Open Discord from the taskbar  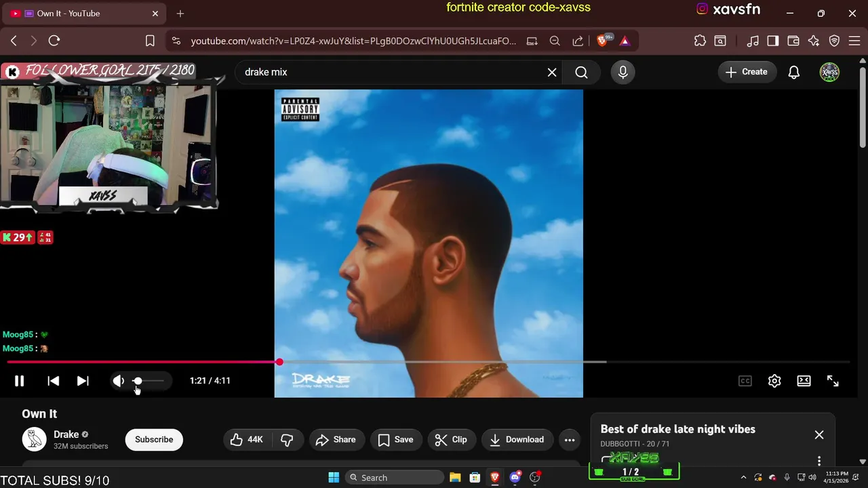[515, 478]
